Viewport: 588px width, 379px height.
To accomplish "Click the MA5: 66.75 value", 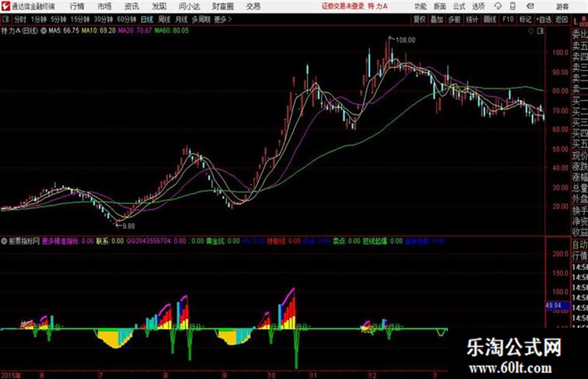I will point(63,30).
